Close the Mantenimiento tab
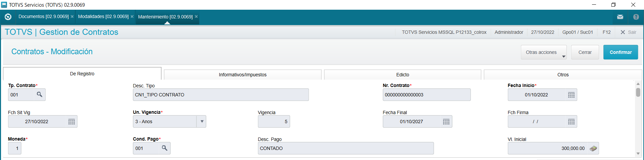The width and height of the screenshot is (644, 160). pyautogui.click(x=196, y=16)
